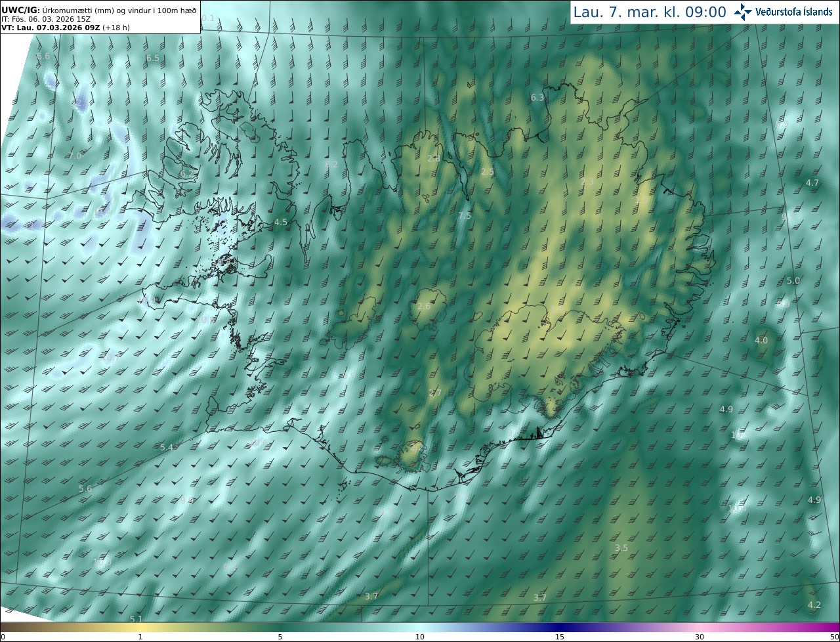Click the '50' tick label on the color scale
The height and width of the screenshot is (642, 840).
point(835,637)
